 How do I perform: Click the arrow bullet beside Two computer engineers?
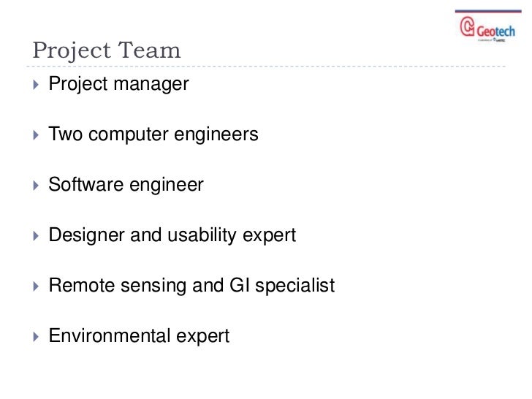click(36, 135)
